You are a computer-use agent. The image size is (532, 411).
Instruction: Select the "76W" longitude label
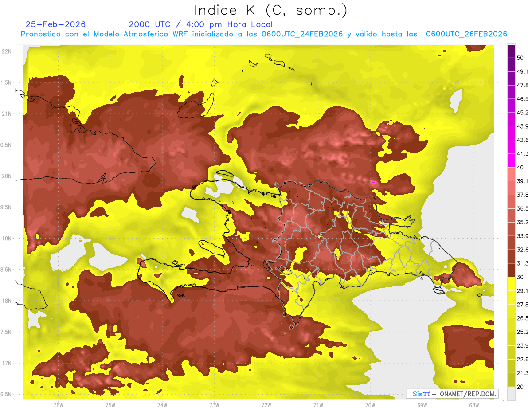[58, 405]
